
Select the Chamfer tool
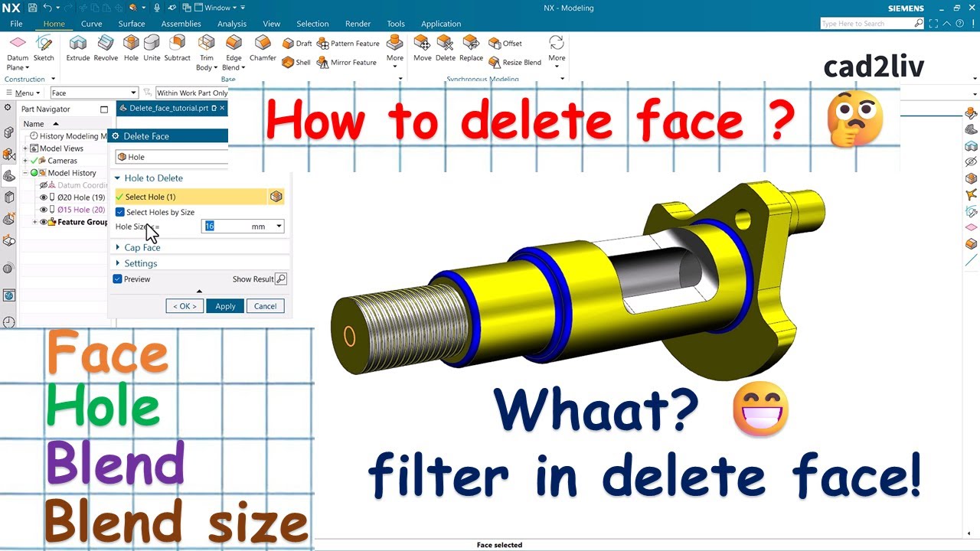coord(263,47)
